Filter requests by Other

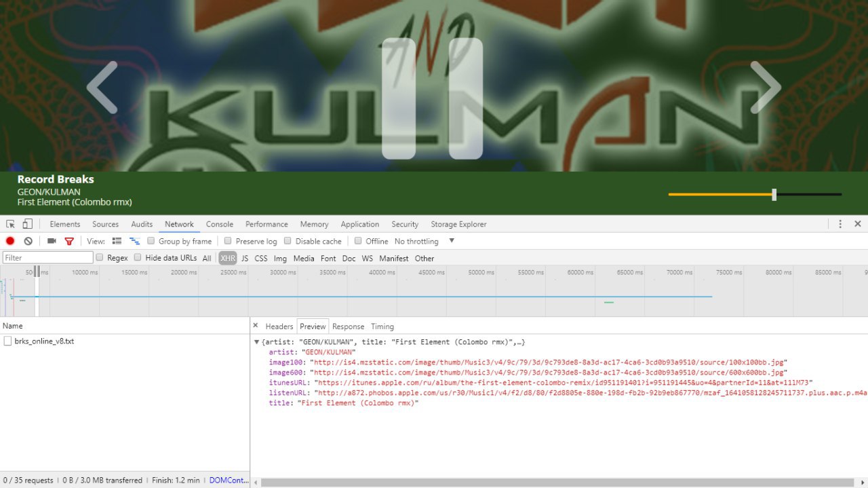click(x=425, y=259)
